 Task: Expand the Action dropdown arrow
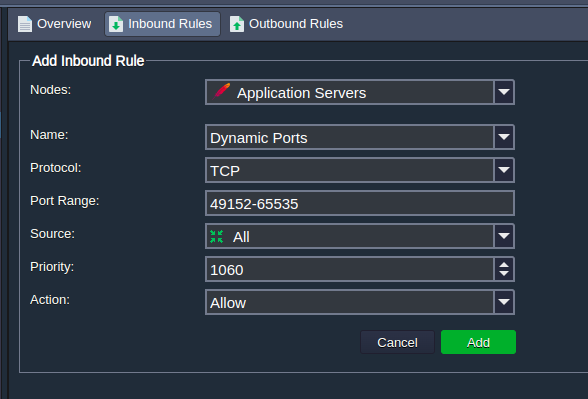point(504,302)
